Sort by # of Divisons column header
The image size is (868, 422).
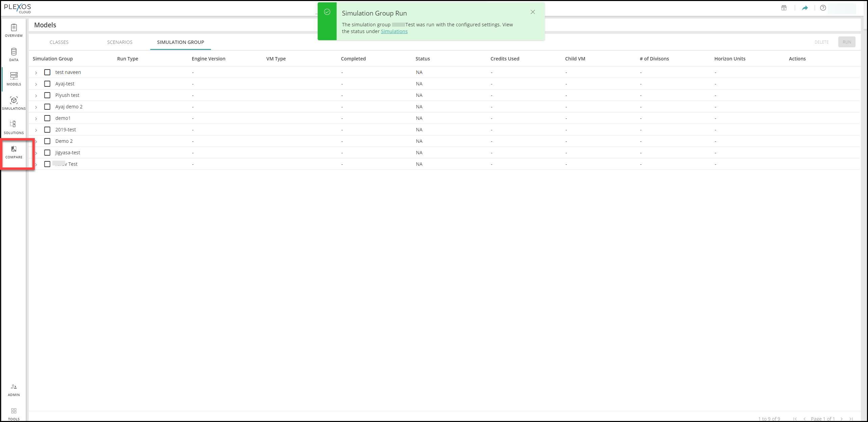coord(654,59)
